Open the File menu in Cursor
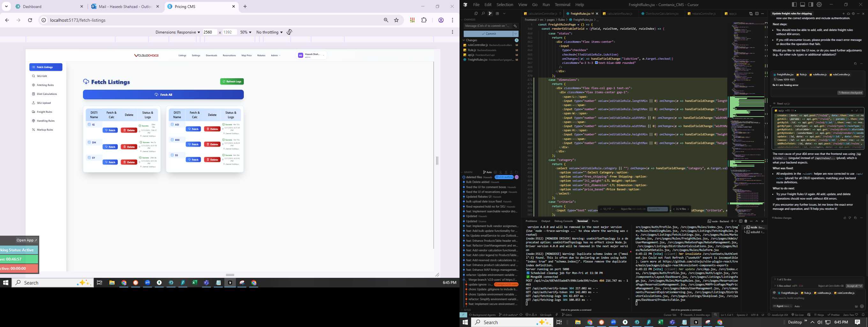Viewport: 868px width, 327px height. click(x=476, y=5)
